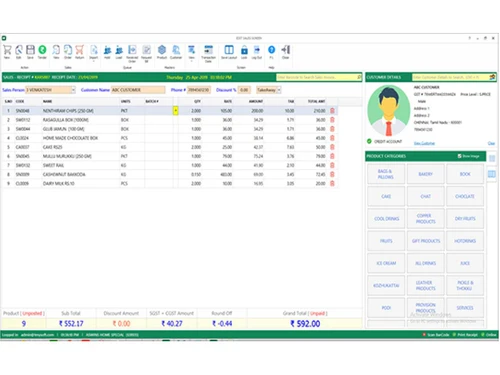The width and height of the screenshot is (500, 375).
Task: Delete the DAIRY MILK RS.10 row via trash icon
Action: tap(332, 183)
